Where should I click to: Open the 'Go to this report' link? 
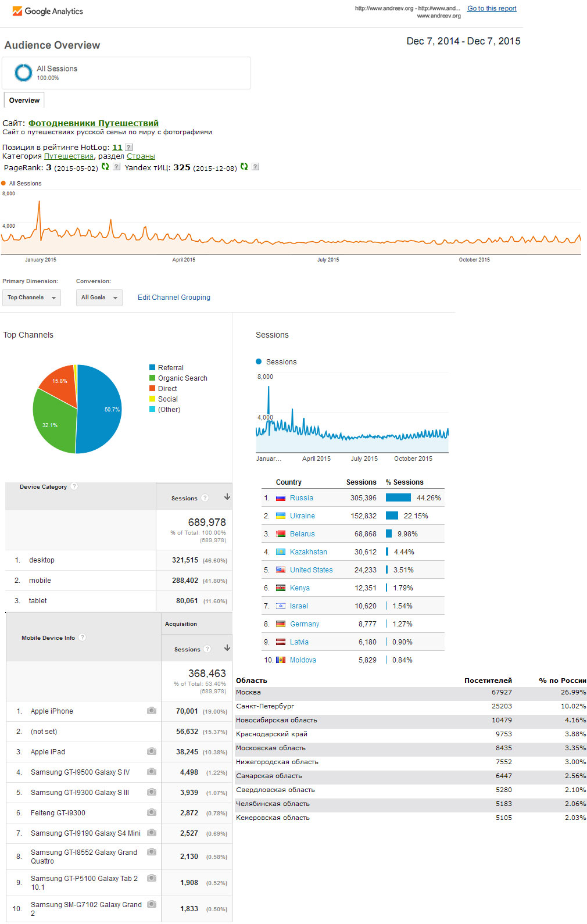coord(492,8)
